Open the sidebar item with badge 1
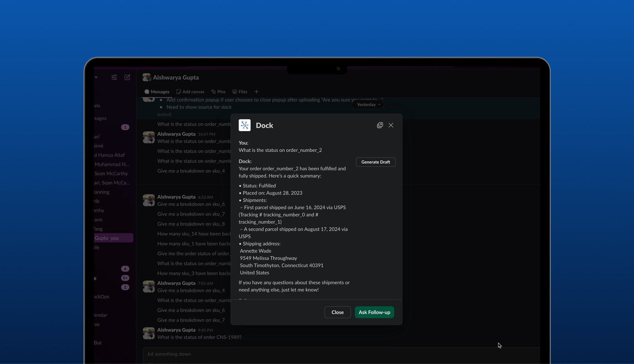 [125, 127]
